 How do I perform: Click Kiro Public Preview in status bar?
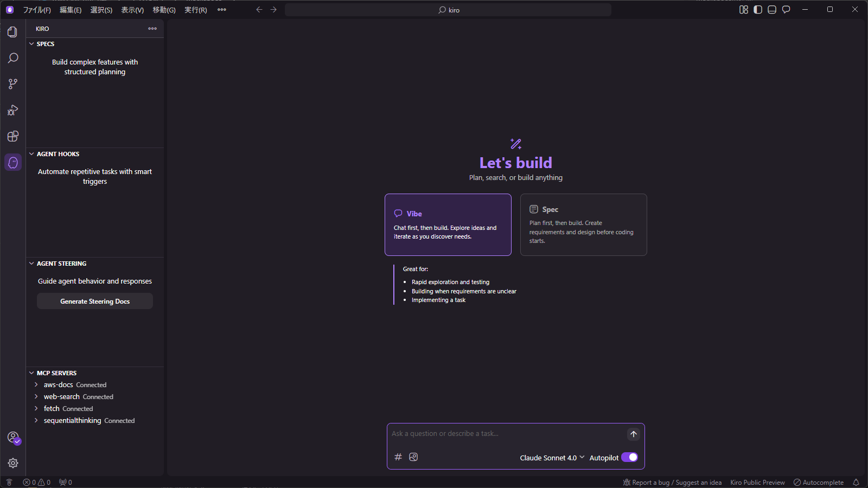pyautogui.click(x=757, y=482)
